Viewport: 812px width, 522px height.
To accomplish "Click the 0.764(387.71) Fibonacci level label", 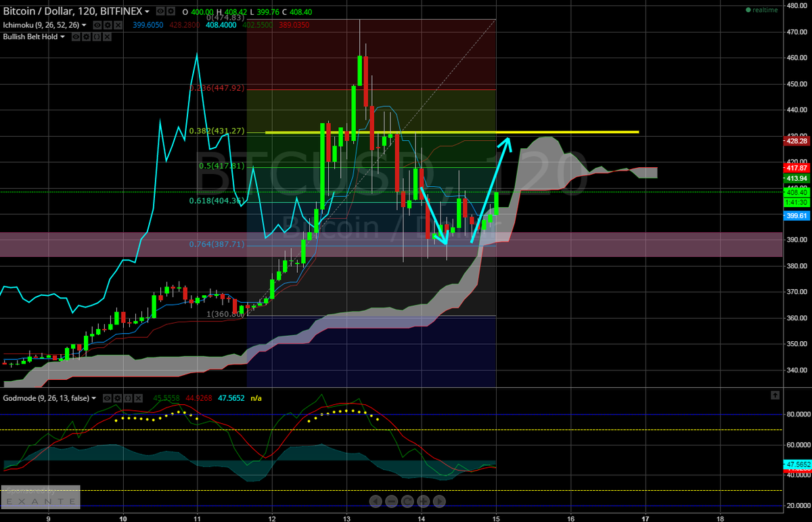I will [x=217, y=244].
